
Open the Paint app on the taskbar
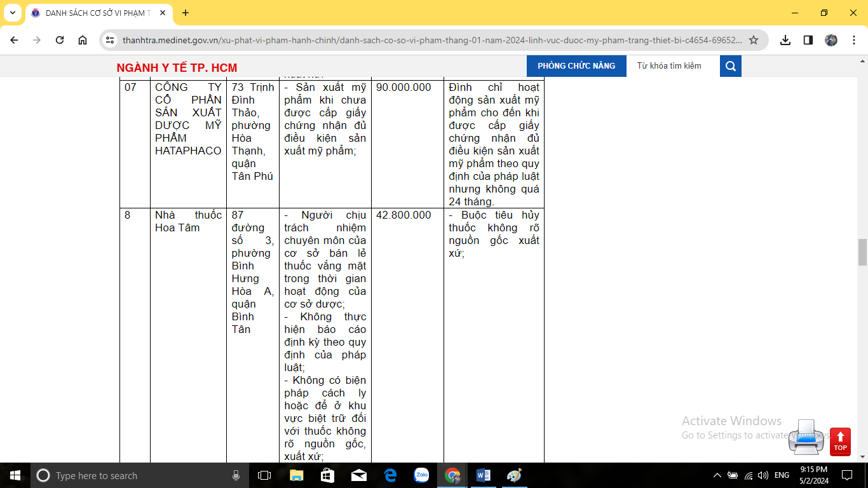(515, 475)
